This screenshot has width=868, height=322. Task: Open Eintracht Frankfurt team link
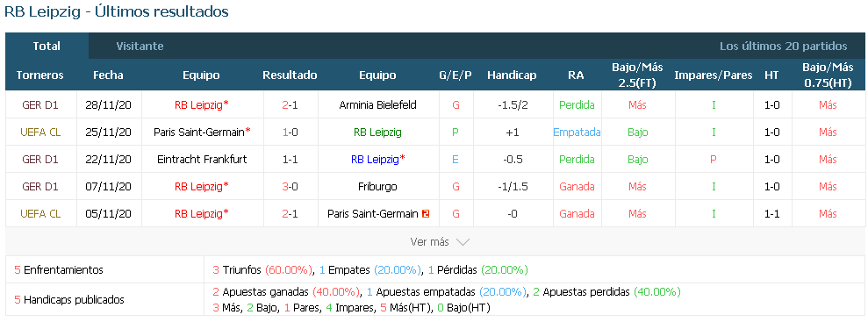click(202, 160)
